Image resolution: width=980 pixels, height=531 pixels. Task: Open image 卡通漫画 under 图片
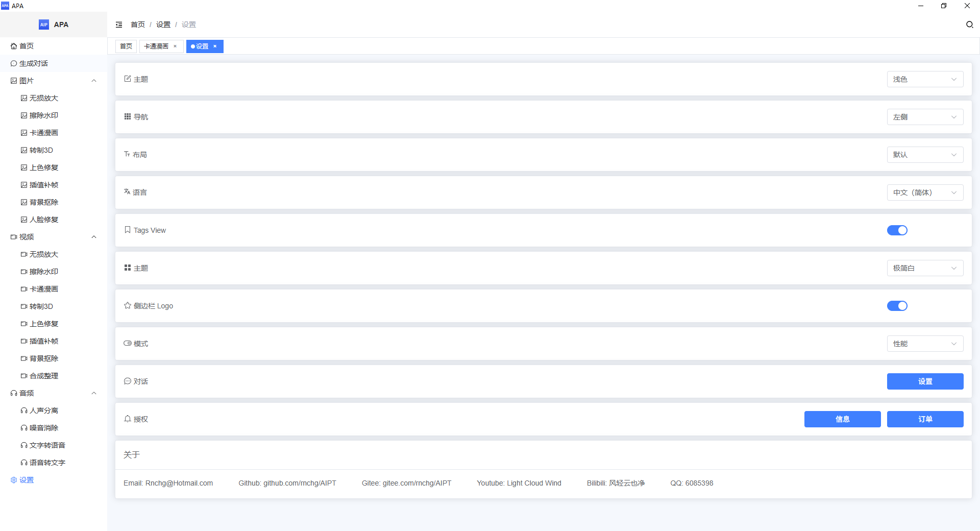click(54, 133)
